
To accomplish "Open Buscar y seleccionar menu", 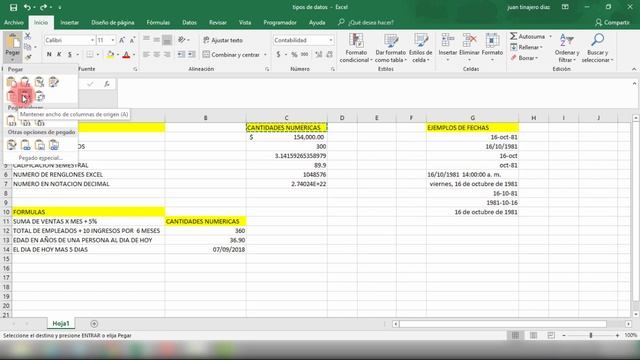I will coord(598,48).
